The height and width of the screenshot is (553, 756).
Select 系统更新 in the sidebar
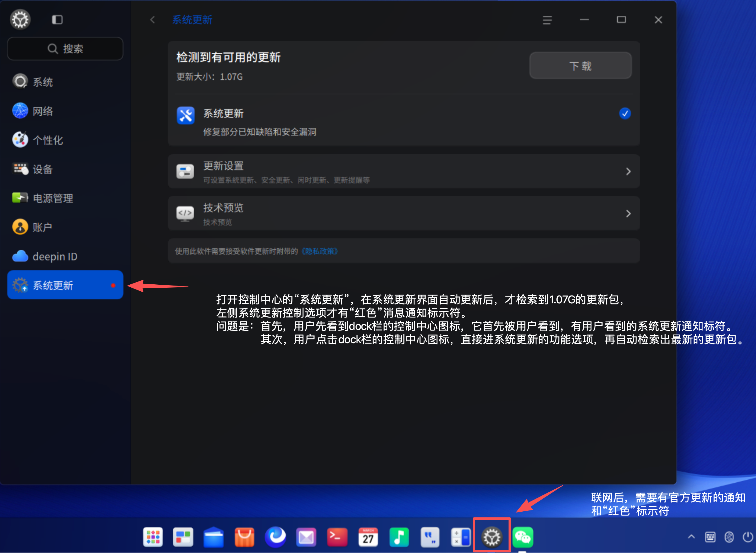pos(65,285)
